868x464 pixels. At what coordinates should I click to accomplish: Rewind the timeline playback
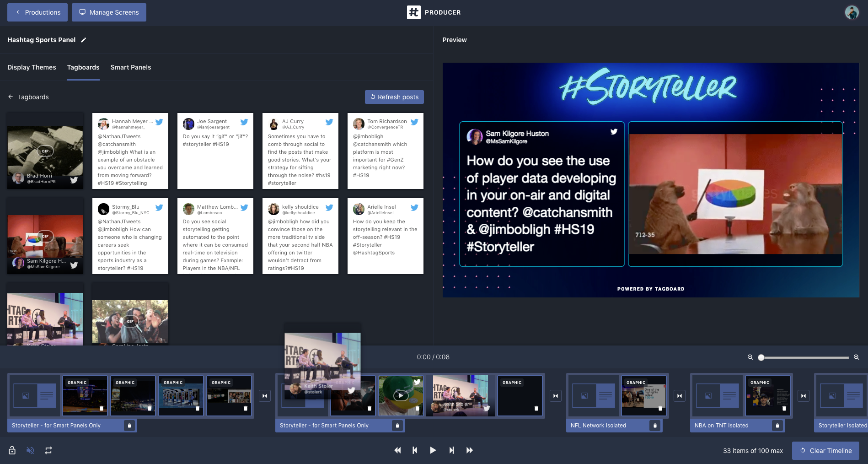(397, 450)
